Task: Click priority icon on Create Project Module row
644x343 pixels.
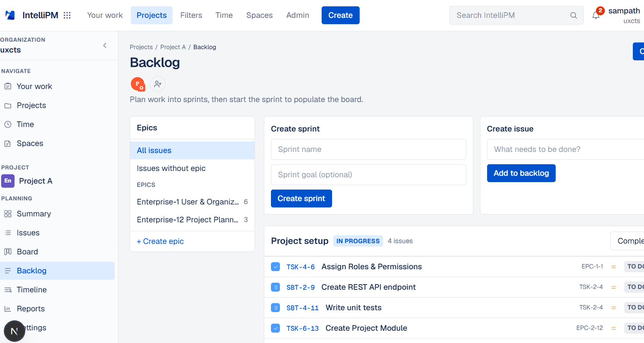Action: pos(613,328)
